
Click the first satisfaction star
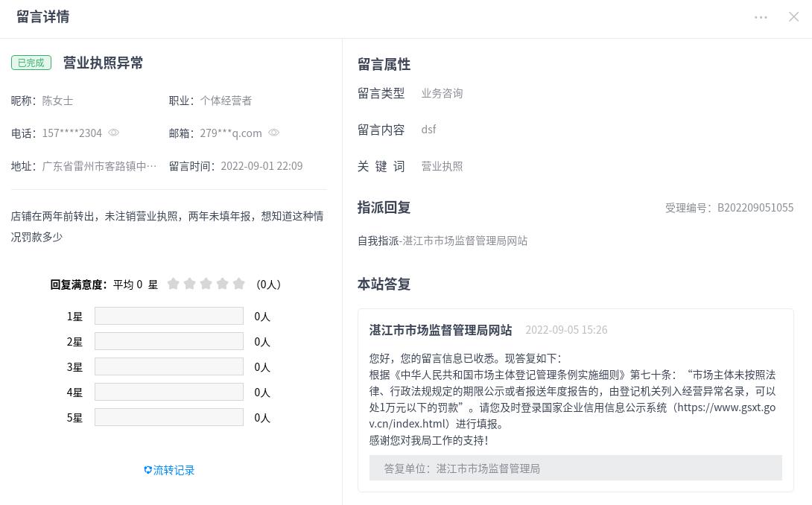pyautogui.click(x=174, y=284)
